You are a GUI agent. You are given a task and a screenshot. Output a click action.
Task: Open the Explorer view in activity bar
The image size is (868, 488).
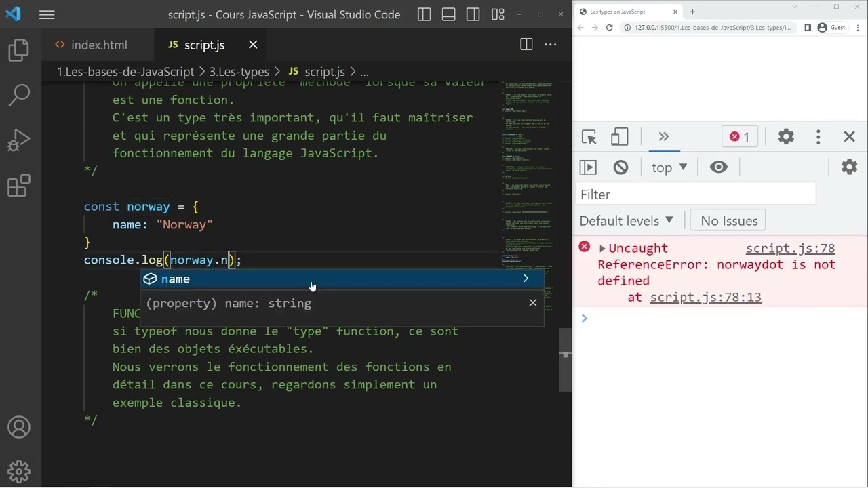(x=19, y=50)
